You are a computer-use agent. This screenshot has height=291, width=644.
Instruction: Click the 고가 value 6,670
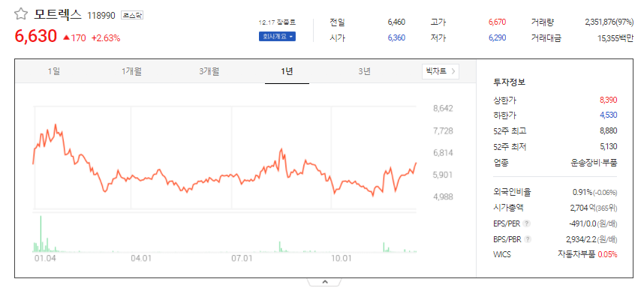(498, 22)
